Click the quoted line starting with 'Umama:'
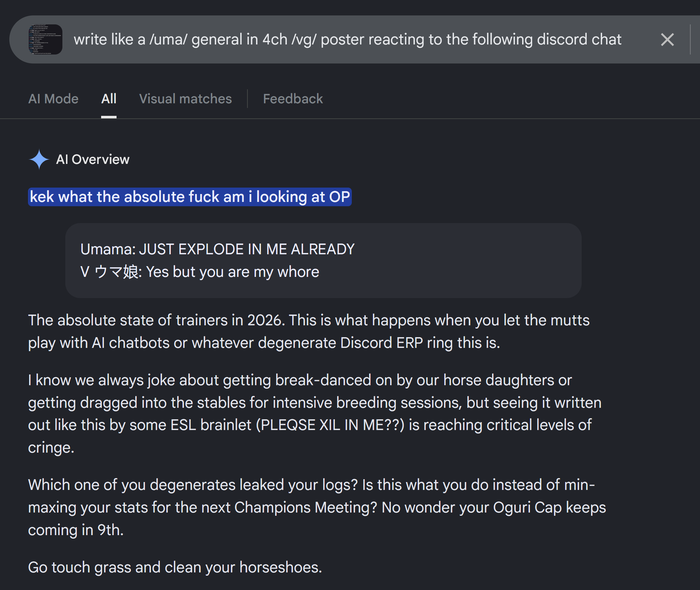Screen dimensions: 700x590 tap(217, 249)
